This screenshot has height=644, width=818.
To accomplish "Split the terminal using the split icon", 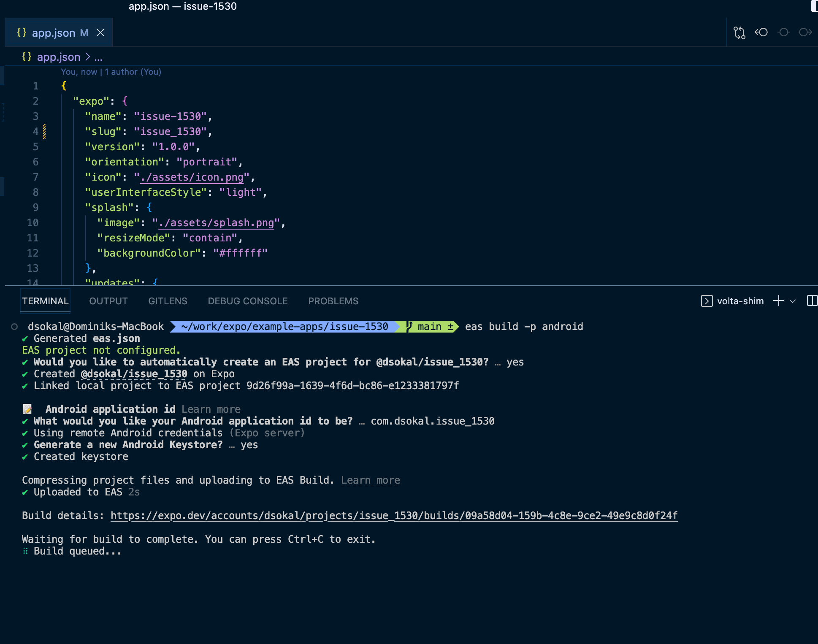I will click(812, 301).
